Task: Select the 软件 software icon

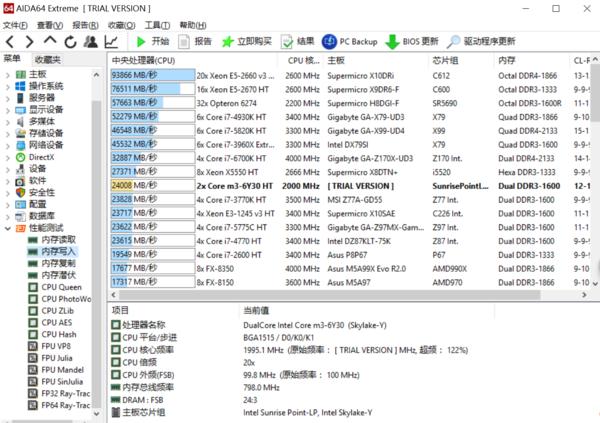Action: 20,181
